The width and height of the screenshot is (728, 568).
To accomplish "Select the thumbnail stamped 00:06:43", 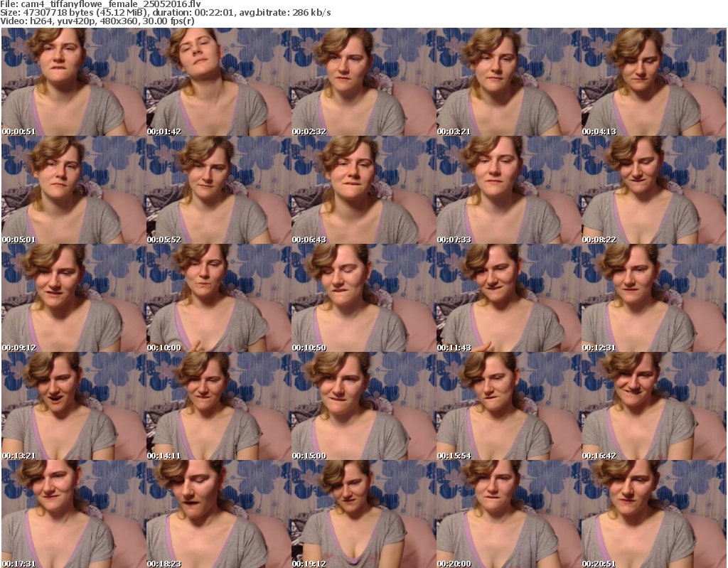I will click(363, 190).
